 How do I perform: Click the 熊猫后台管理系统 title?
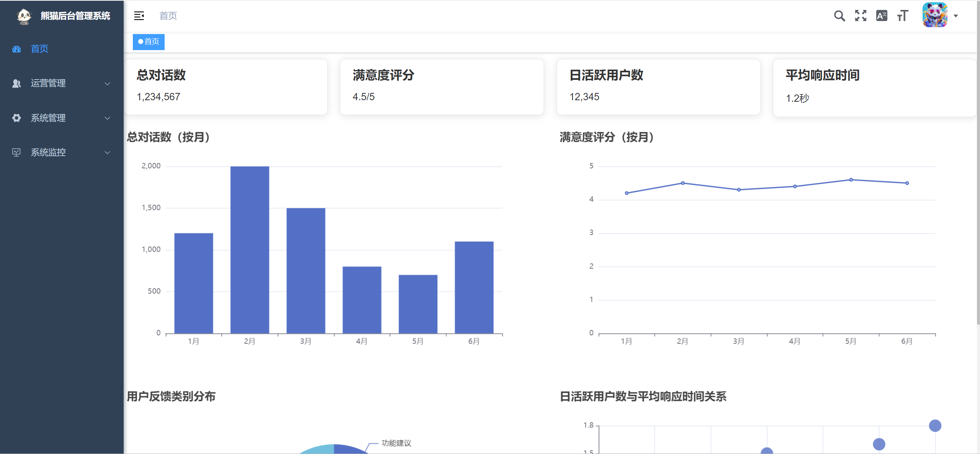point(75,16)
